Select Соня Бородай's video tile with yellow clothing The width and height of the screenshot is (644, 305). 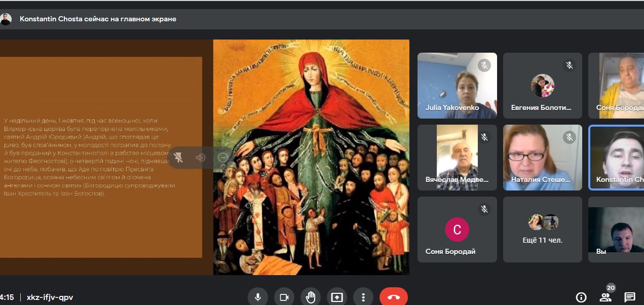pyautogui.click(x=616, y=86)
